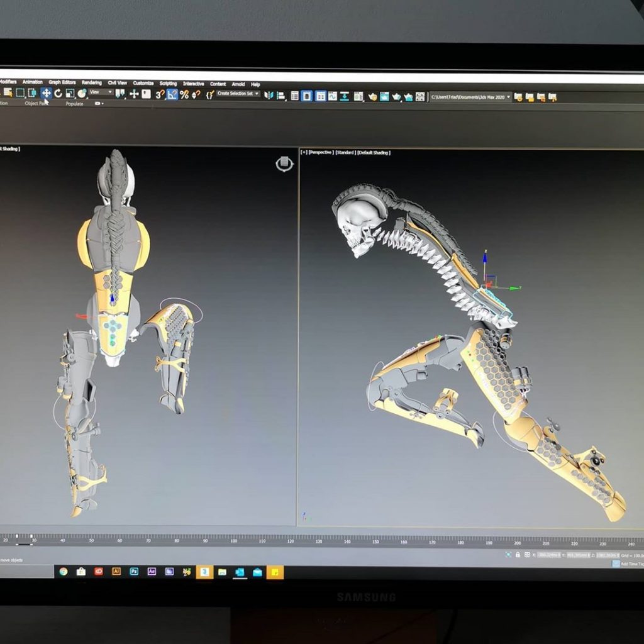Click the Align tool icon

(x=281, y=96)
